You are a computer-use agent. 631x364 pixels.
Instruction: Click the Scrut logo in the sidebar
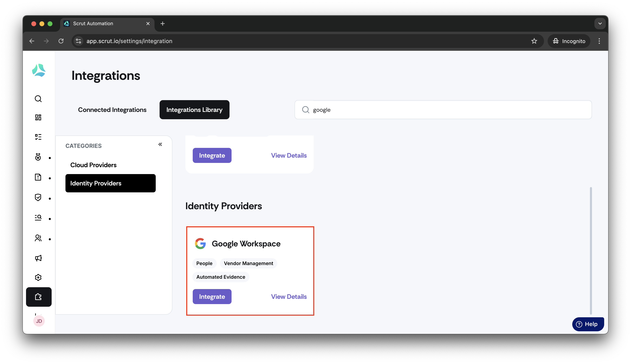click(x=39, y=70)
